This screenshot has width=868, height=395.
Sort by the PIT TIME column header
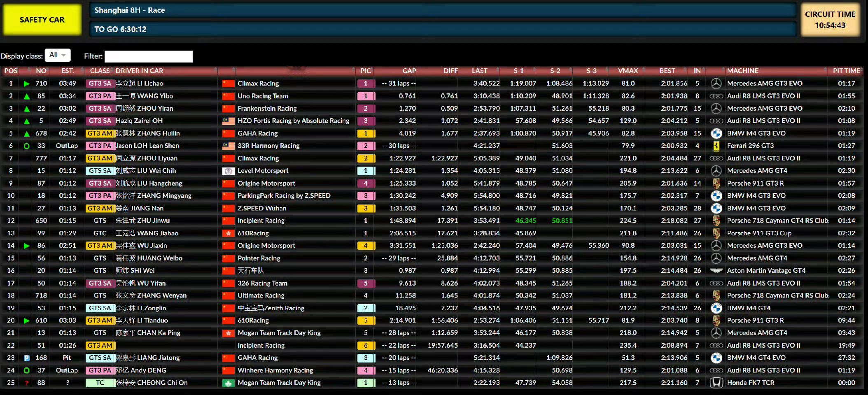point(847,71)
